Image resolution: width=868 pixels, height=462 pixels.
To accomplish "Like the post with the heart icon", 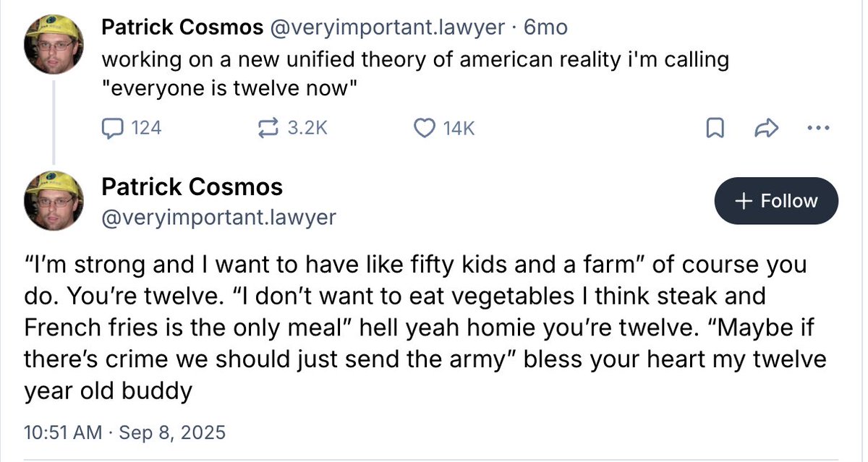I will click(x=423, y=128).
